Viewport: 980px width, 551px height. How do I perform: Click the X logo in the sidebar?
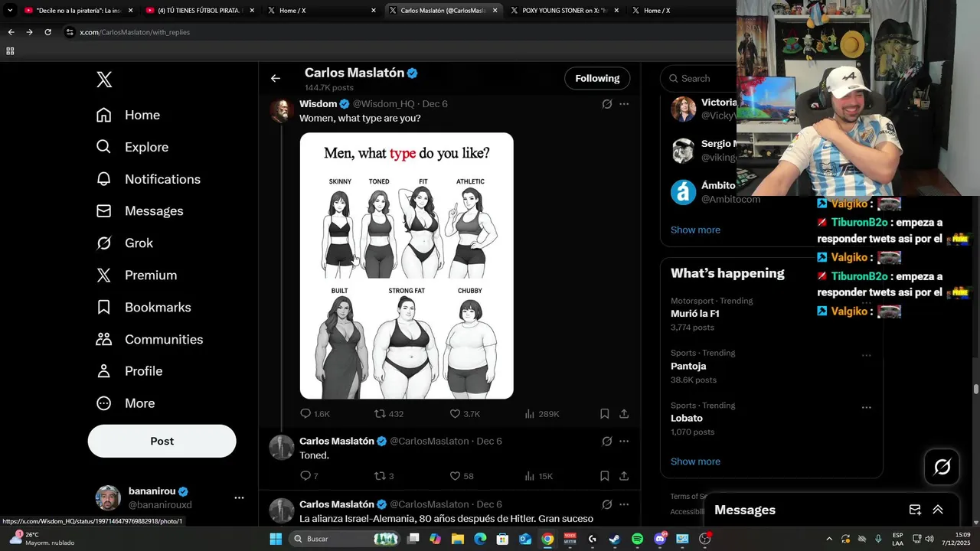(104, 80)
